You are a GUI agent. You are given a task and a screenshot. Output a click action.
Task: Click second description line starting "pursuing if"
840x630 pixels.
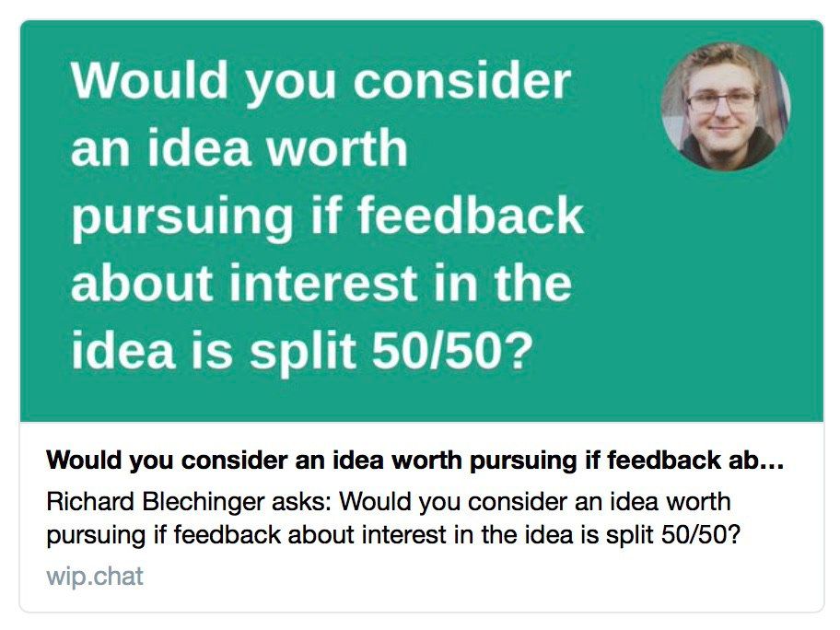[393, 534]
